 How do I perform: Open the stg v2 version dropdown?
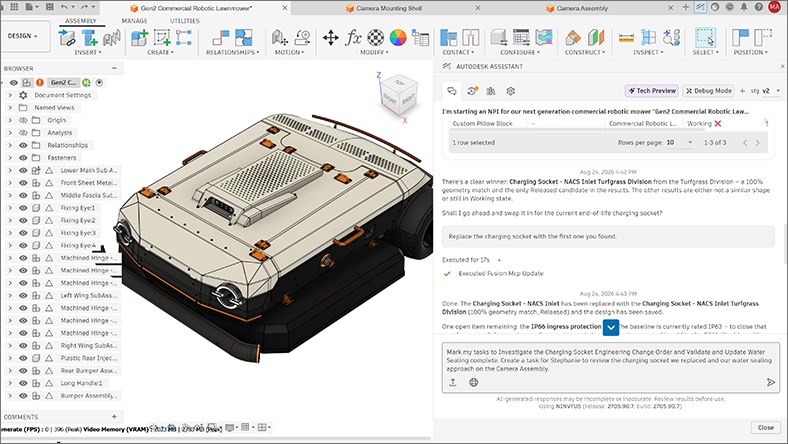[x=766, y=91]
